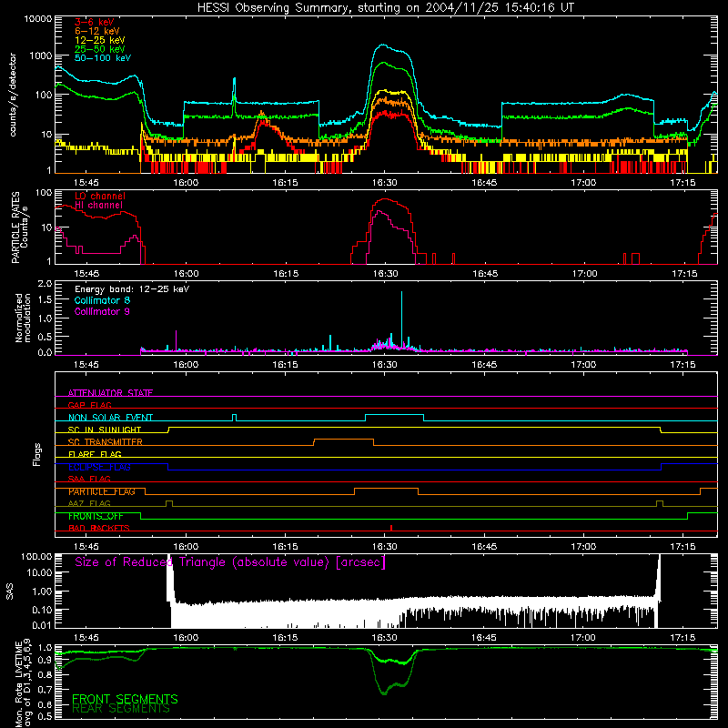Select the ATTENUATOR_STATE flag label
Screen dimensions: 728x728
coord(110,393)
